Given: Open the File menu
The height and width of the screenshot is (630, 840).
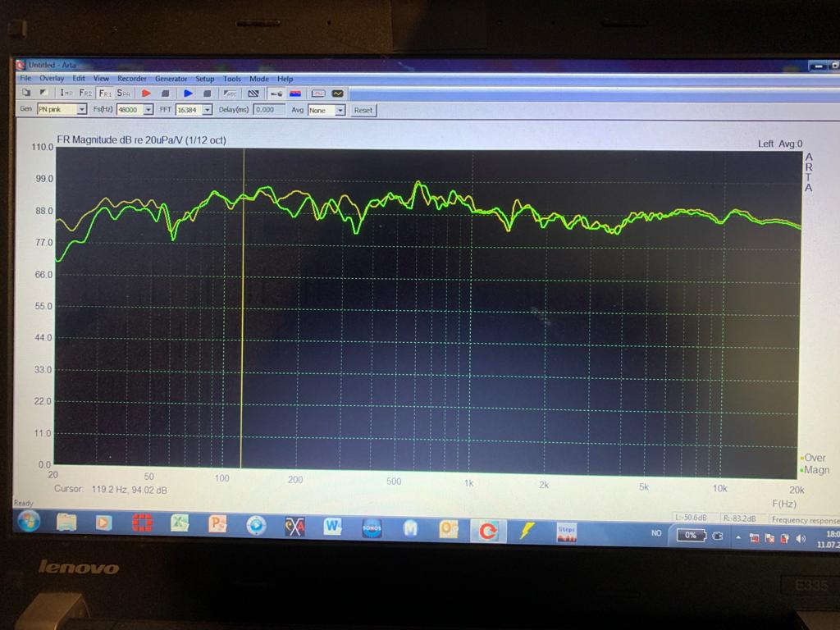Looking at the screenshot, I should coord(25,78).
